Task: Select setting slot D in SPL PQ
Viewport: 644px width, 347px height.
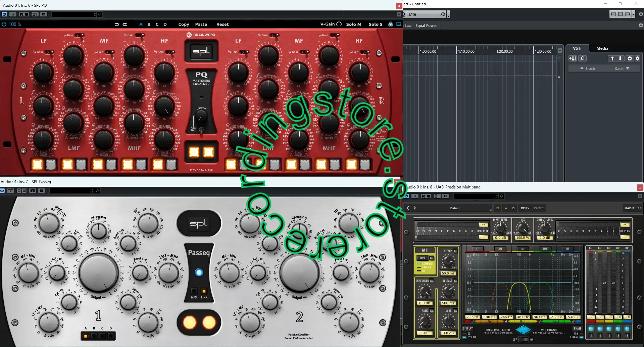Action: [165, 24]
